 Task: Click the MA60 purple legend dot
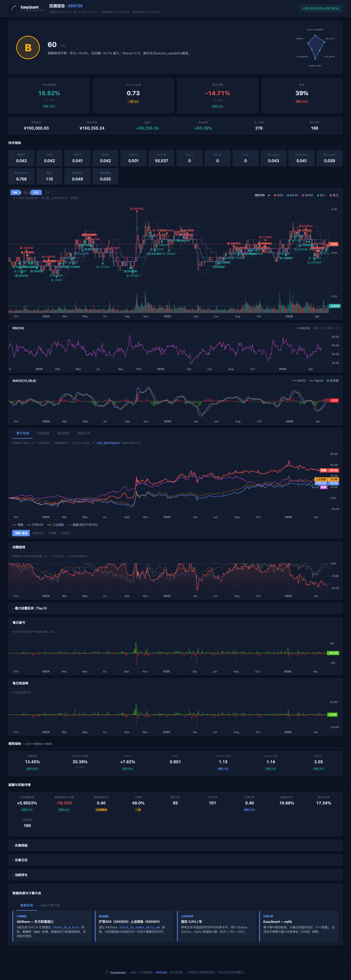pos(303,195)
